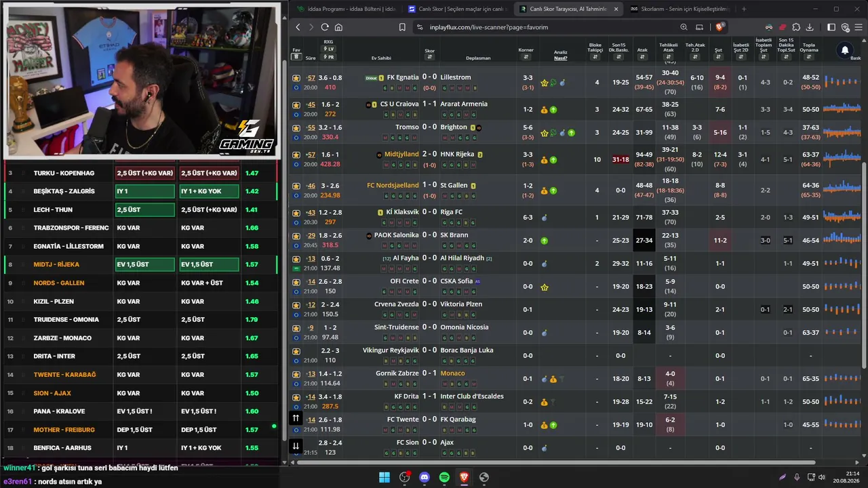Image resolution: width=868 pixels, height=488 pixels.
Task: Open Discord from the taskbar
Action: 425,477
